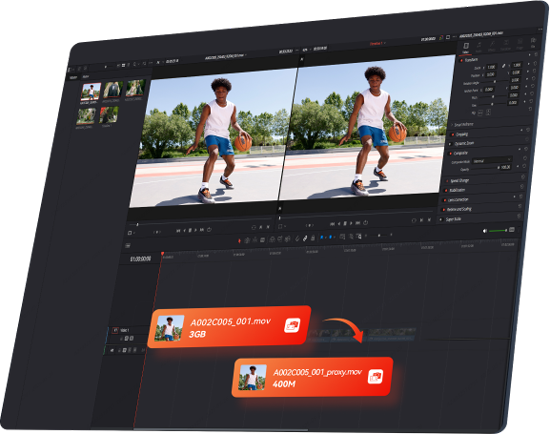Viewport: 550px width, 434px height.
Task: Click the red playhead on timeline ruler
Action: click(162, 253)
